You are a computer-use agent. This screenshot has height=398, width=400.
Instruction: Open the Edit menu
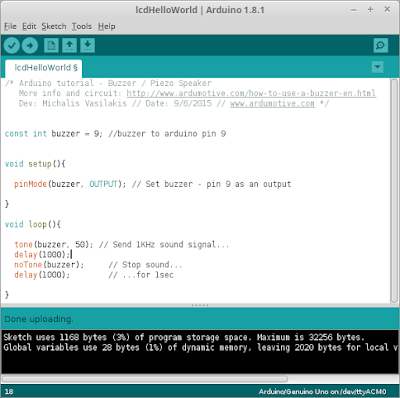(29, 26)
